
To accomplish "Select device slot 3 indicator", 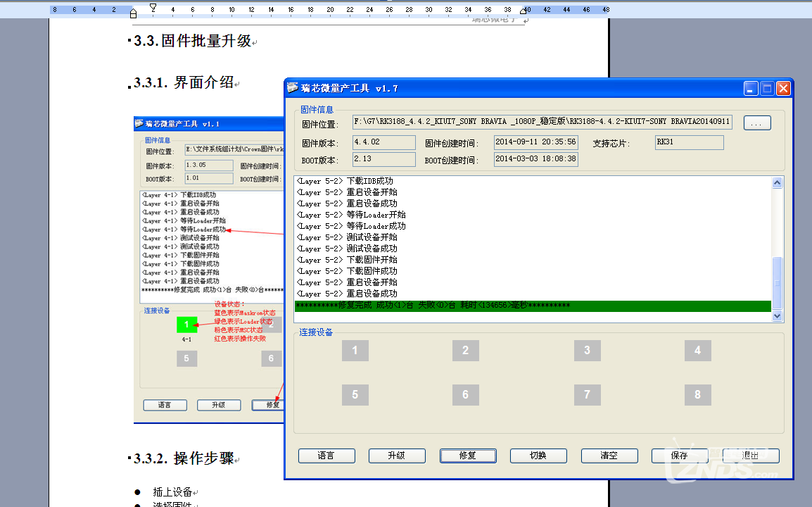I will click(587, 351).
